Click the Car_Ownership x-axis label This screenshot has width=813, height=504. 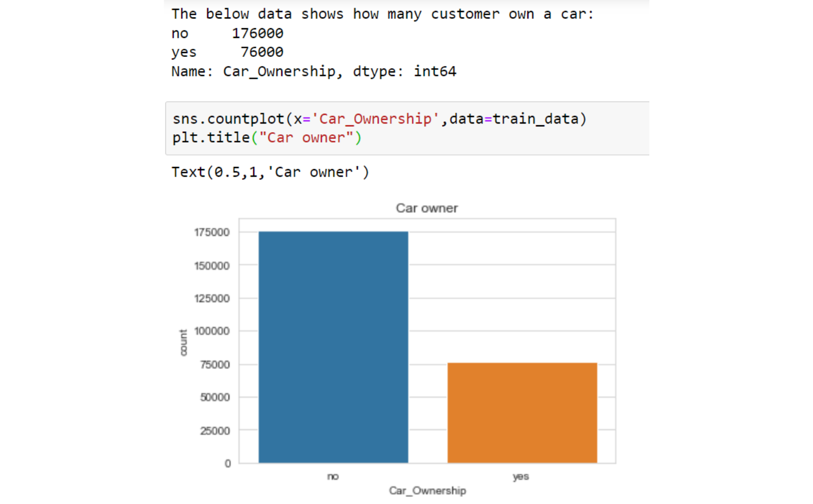coord(427,490)
